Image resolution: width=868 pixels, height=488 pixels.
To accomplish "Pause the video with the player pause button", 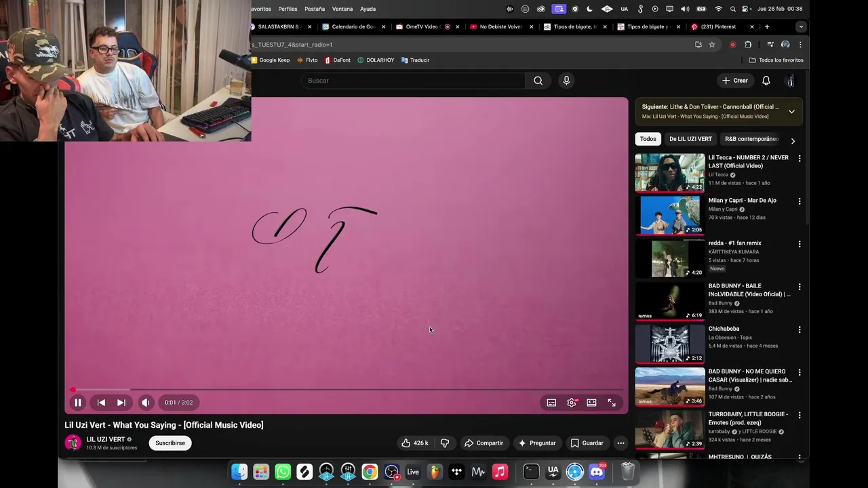I will pyautogui.click(x=78, y=403).
